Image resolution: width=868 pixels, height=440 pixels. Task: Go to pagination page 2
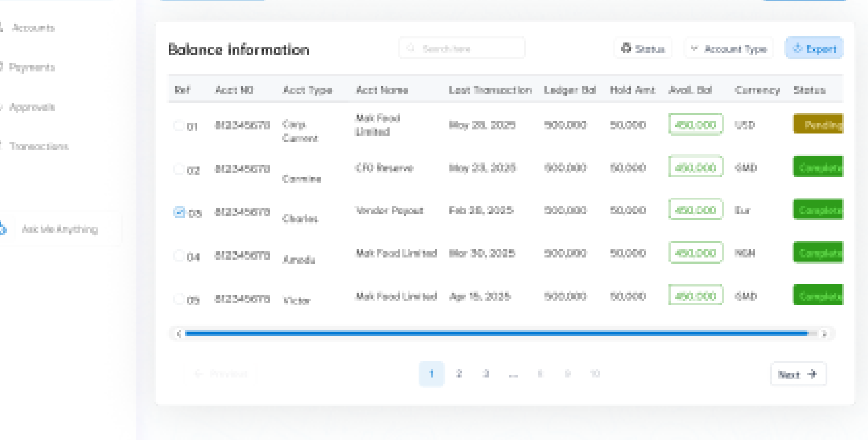point(458,373)
